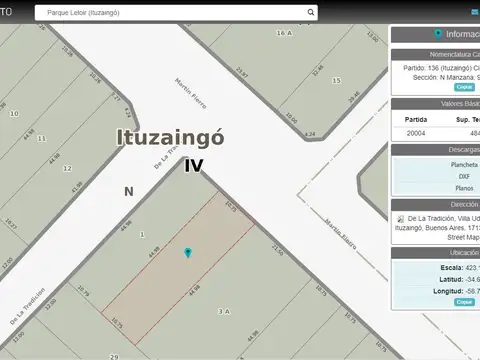
Task: Select parcel 16 A on the map
Action: pyautogui.click(x=284, y=33)
